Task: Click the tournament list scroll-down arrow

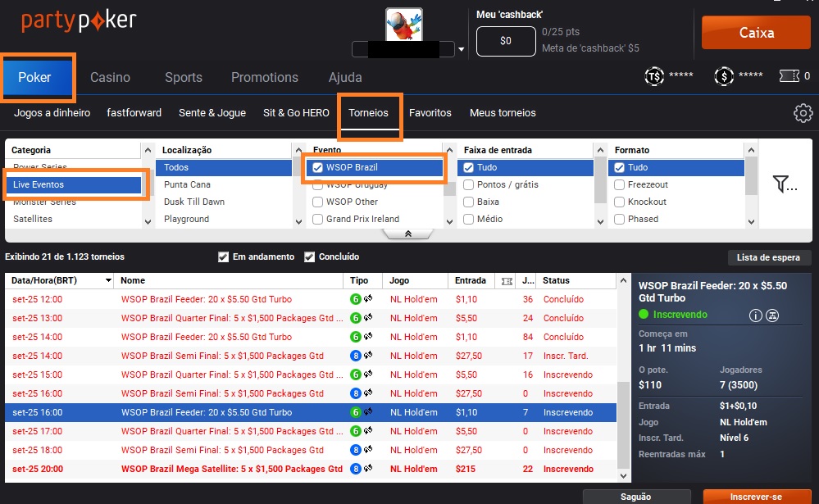Action: (623, 476)
